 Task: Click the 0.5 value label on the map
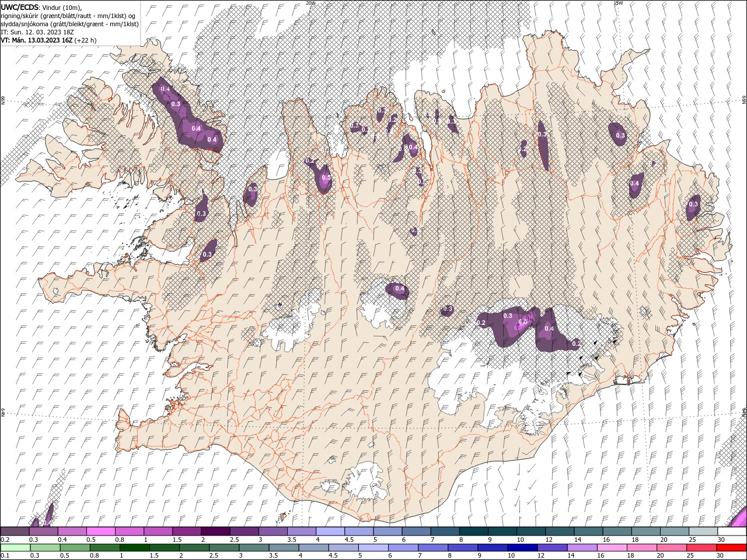(326, 178)
